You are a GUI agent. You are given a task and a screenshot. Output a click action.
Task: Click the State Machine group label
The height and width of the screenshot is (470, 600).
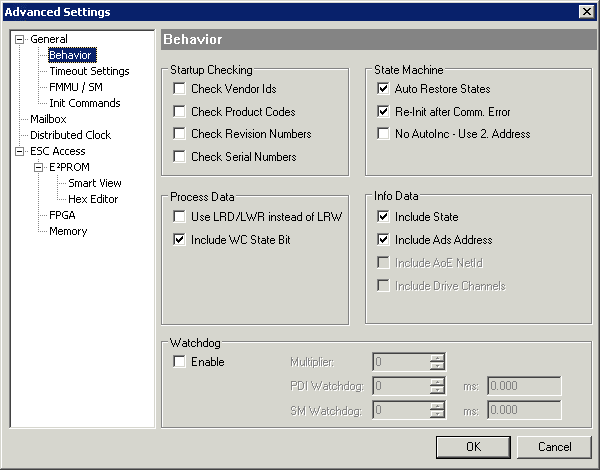pos(409,70)
